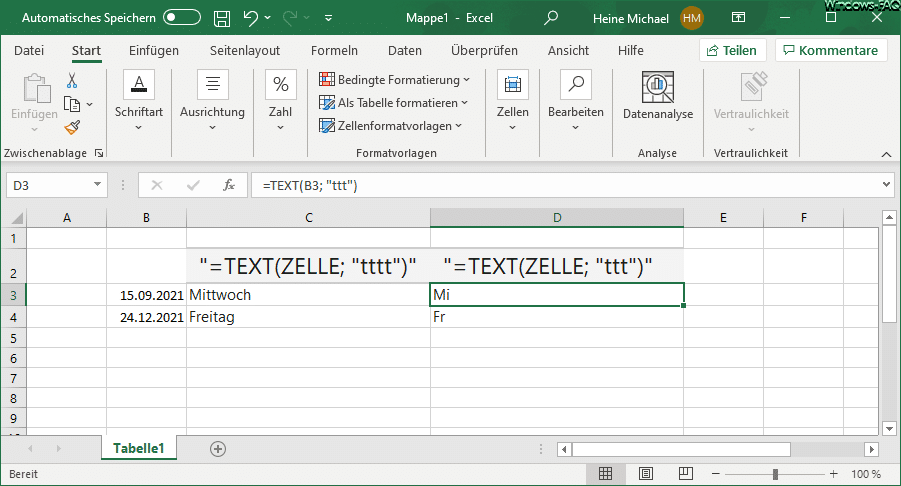Image resolution: width=901 pixels, height=486 pixels.
Task: Select cell containing 15.09.2021
Action: [x=147, y=295]
